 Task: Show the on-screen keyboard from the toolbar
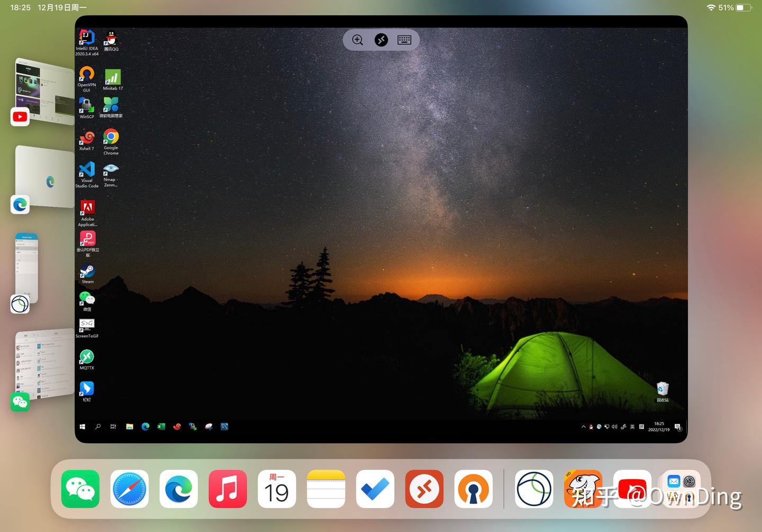click(x=404, y=40)
